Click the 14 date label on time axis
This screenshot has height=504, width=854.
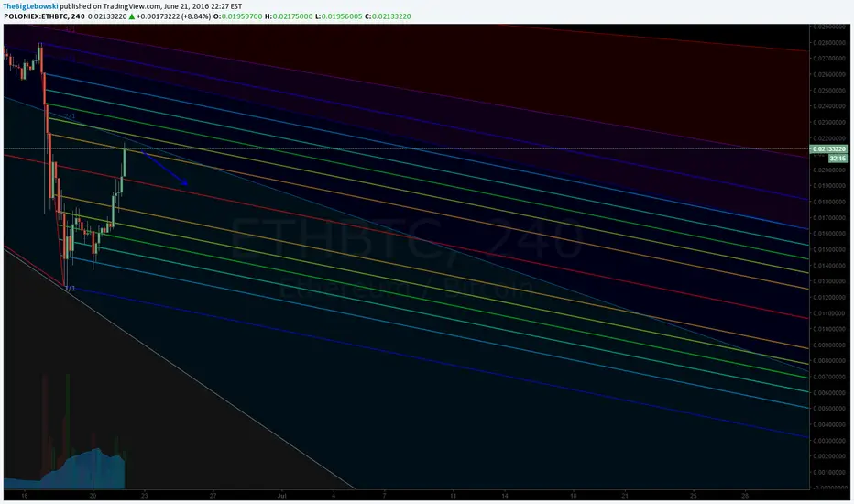505,496
